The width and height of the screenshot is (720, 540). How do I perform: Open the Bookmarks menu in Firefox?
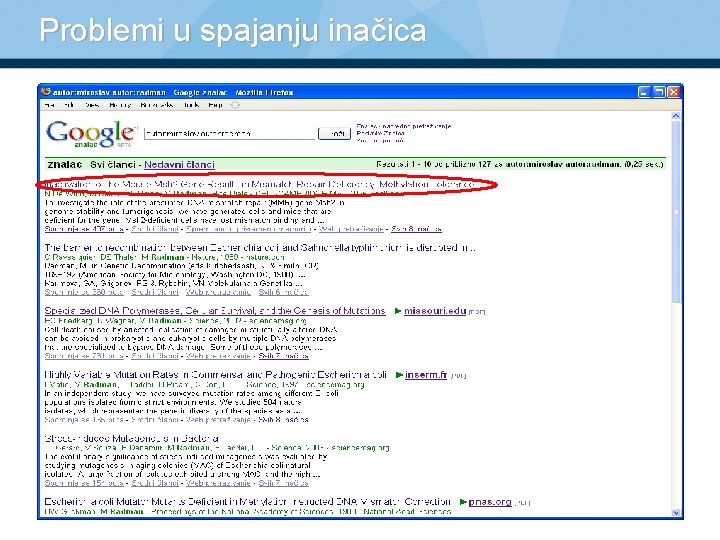coord(157,105)
